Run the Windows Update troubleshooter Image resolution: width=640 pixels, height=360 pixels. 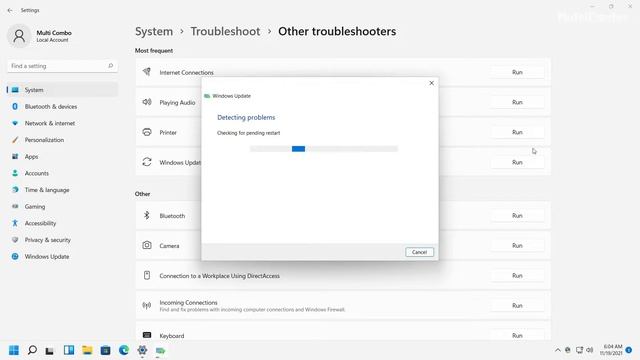click(x=517, y=162)
